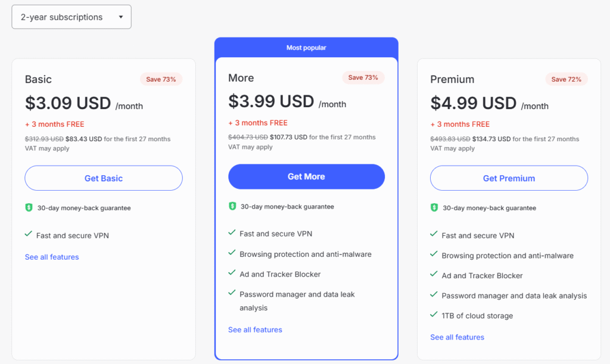The width and height of the screenshot is (610, 364).
Task: Click the More plan's Ad and Tracker Blocker checkmark
Action: coord(232,273)
